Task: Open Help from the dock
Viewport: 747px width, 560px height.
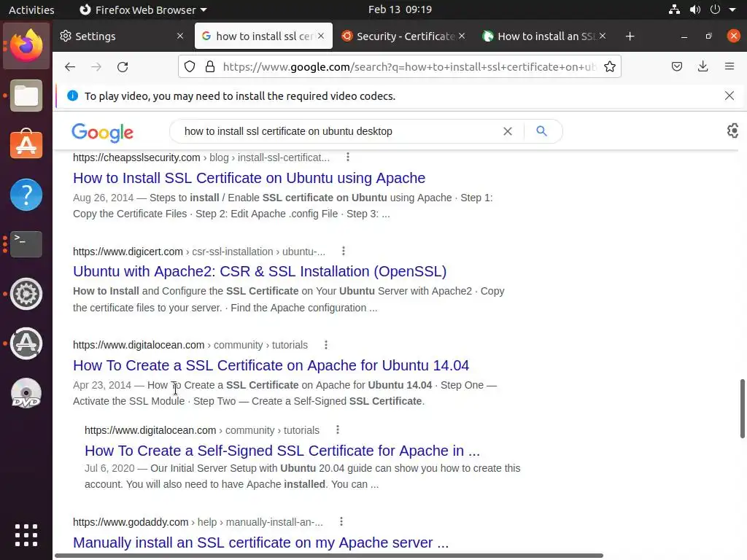Action: [x=26, y=195]
